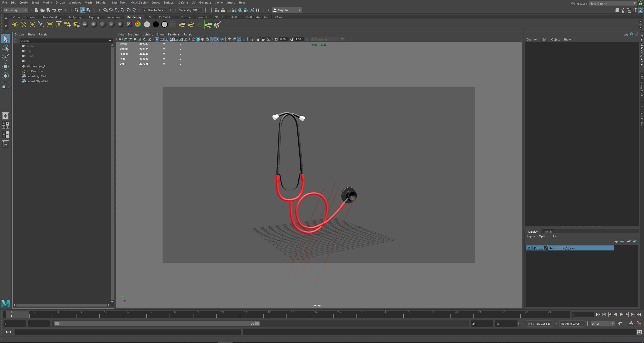Click the Spot Light shelf icon
The width and height of the screenshot is (644, 343).
pos(41,25)
